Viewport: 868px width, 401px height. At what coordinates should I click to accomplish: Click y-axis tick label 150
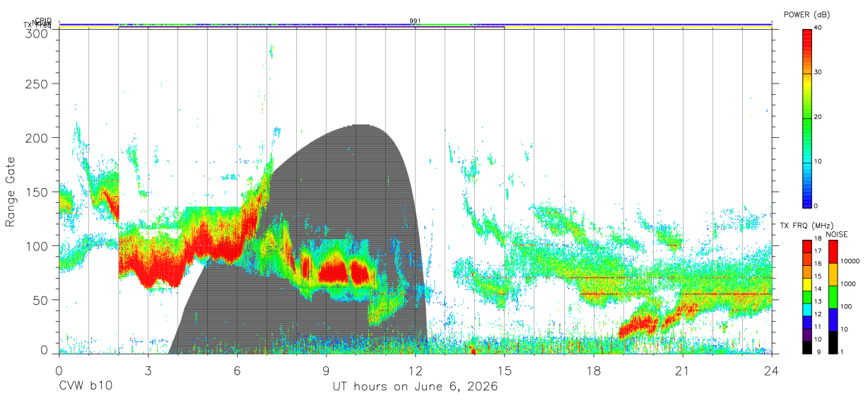point(38,192)
